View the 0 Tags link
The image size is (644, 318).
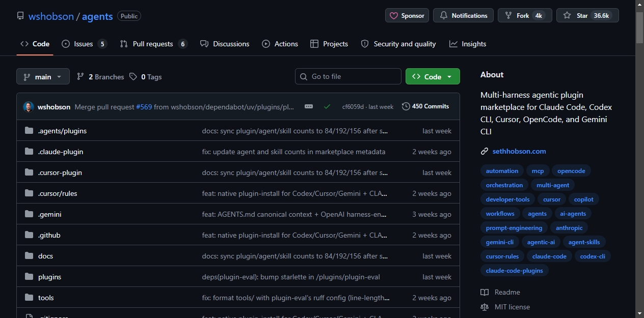coord(146,77)
